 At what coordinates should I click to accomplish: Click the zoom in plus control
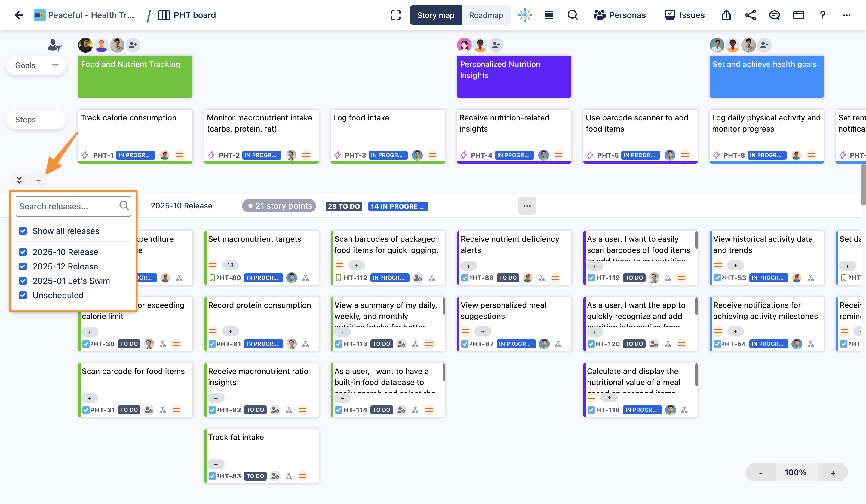833,473
